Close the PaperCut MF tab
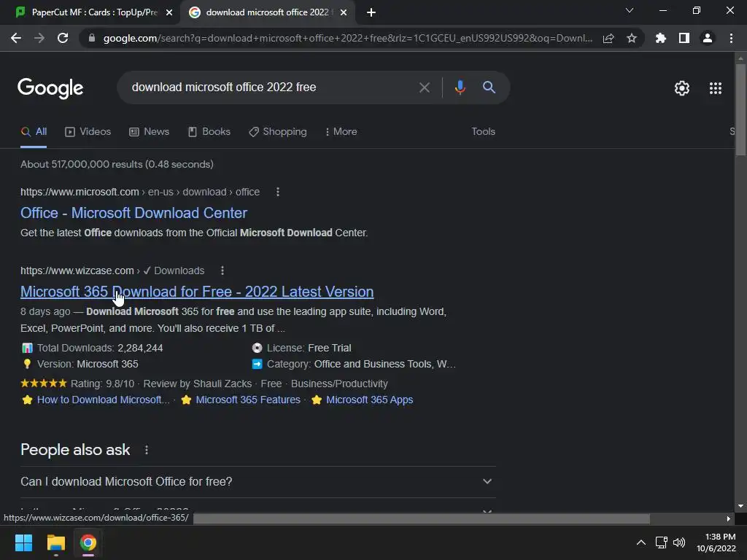Screen dimensions: 747x560 click(169, 12)
